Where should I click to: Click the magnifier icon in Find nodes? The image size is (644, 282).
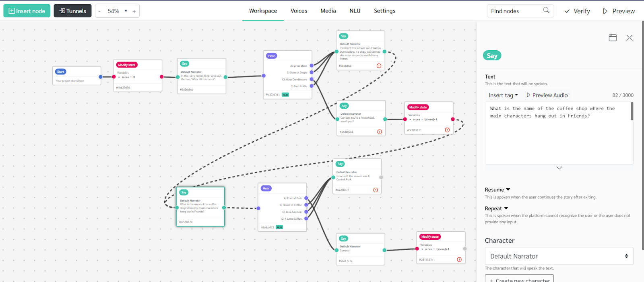click(x=546, y=10)
